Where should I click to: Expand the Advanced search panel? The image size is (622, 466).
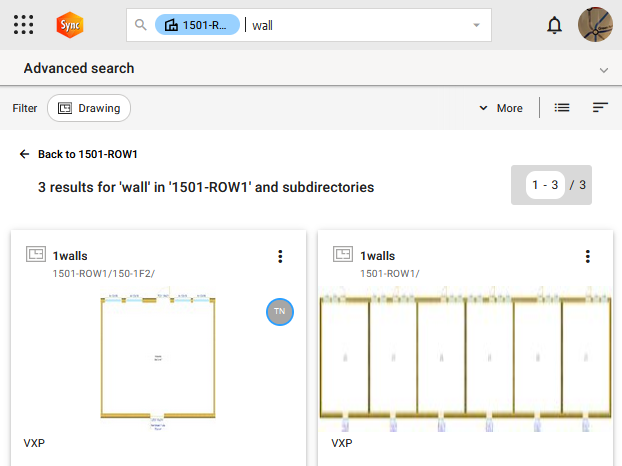tap(603, 70)
